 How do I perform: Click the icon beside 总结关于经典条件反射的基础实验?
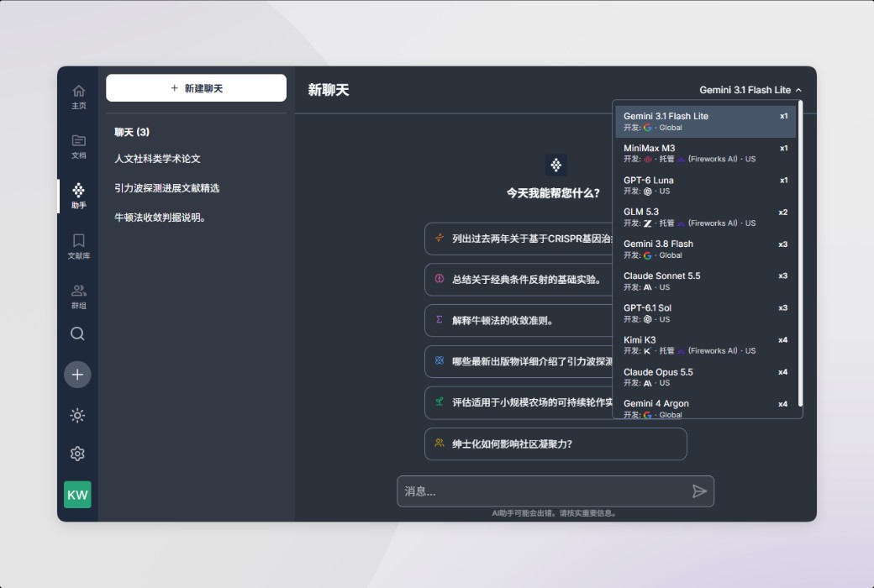tap(440, 279)
